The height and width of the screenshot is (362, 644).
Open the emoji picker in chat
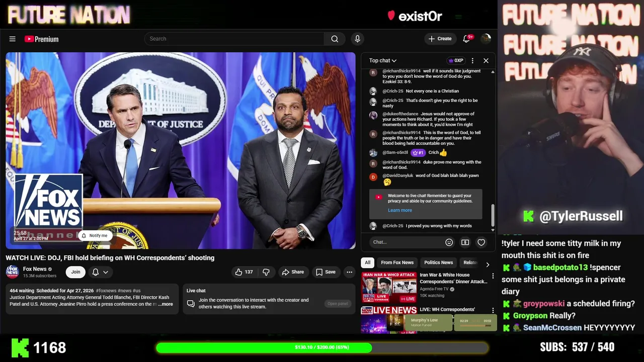[449, 242]
